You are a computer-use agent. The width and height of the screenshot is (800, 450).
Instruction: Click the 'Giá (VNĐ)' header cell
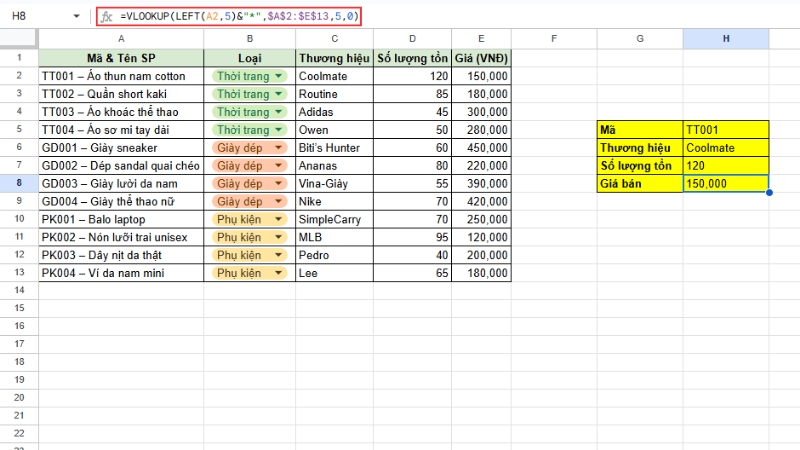pos(481,57)
